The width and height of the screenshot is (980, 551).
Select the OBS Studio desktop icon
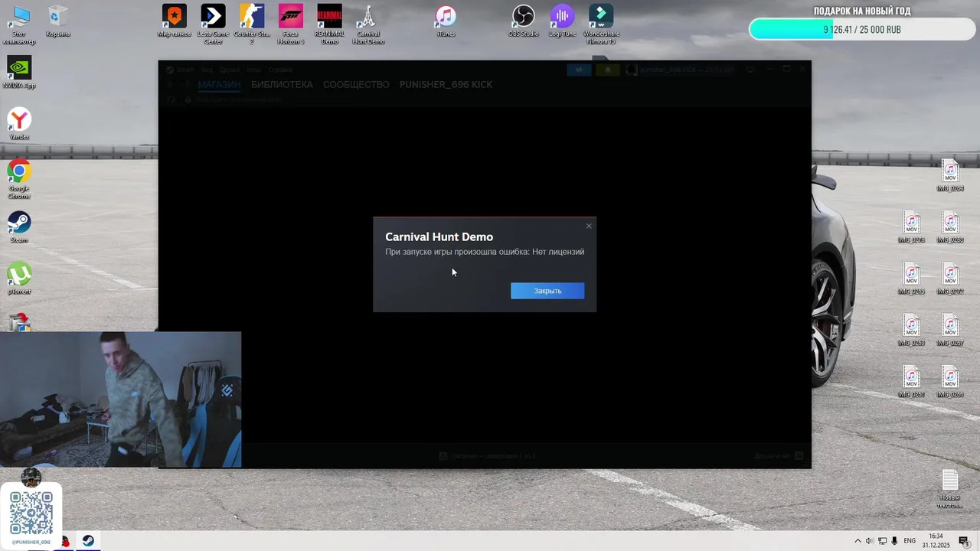pos(524,21)
